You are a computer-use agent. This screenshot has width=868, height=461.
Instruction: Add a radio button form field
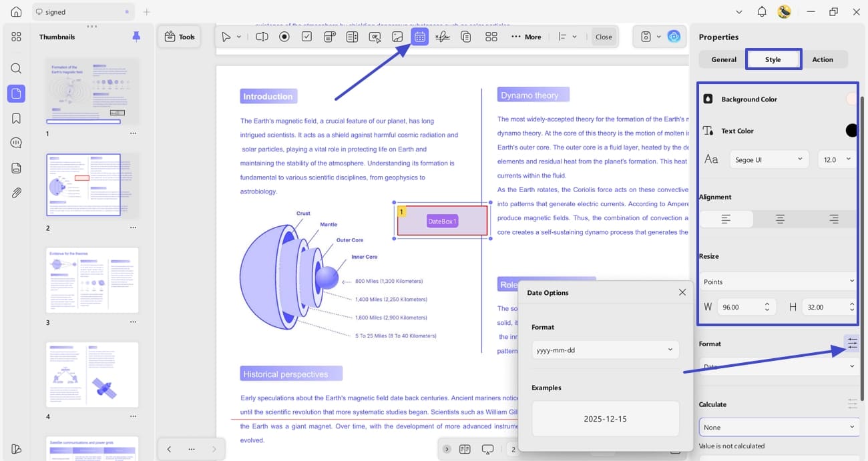pyautogui.click(x=284, y=37)
